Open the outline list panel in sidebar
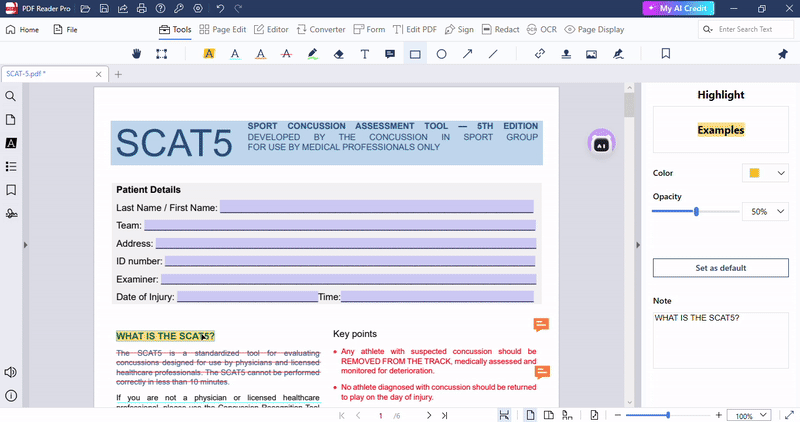The width and height of the screenshot is (800, 422). point(11,166)
